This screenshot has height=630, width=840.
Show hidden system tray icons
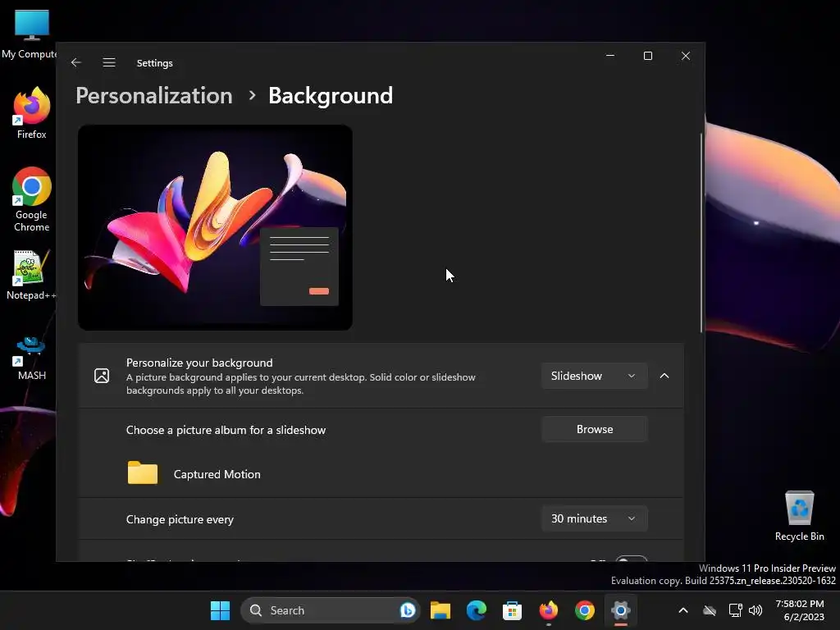pyautogui.click(x=683, y=610)
